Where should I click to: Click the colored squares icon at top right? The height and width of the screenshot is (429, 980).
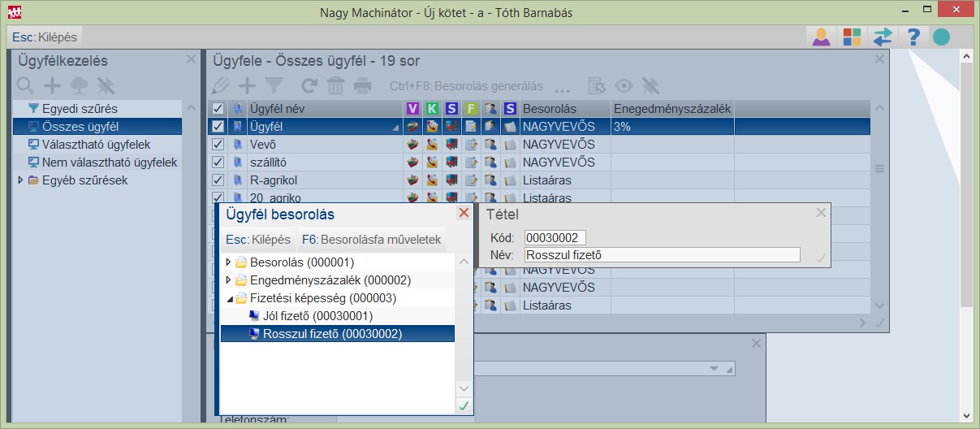coord(852,37)
